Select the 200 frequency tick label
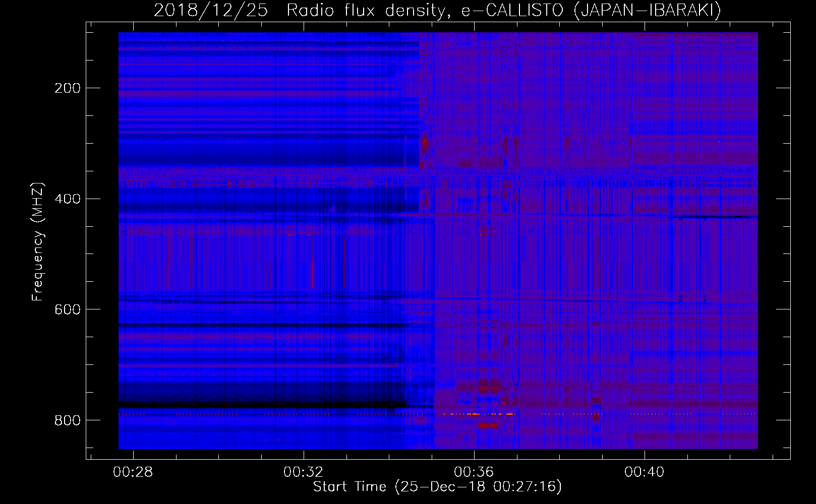 click(68, 88)
